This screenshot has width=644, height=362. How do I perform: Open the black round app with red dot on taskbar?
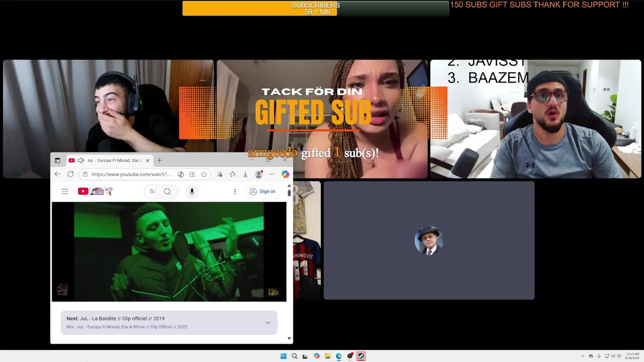350,356
